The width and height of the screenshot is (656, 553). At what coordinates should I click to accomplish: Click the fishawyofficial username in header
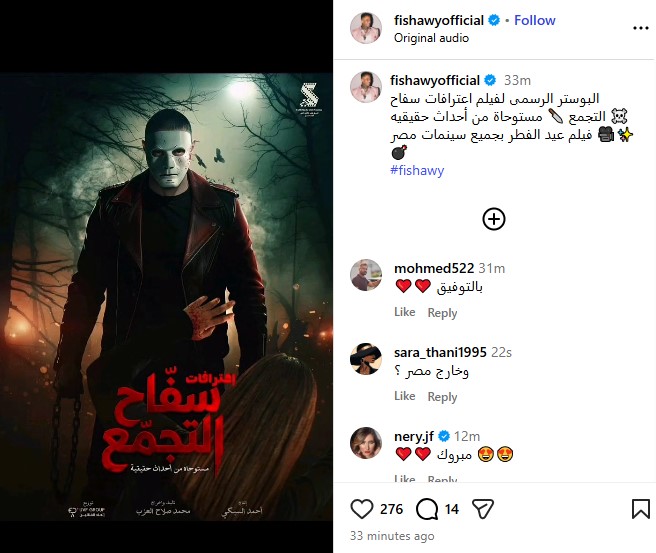pyautogui.click(x=438, y=20)
